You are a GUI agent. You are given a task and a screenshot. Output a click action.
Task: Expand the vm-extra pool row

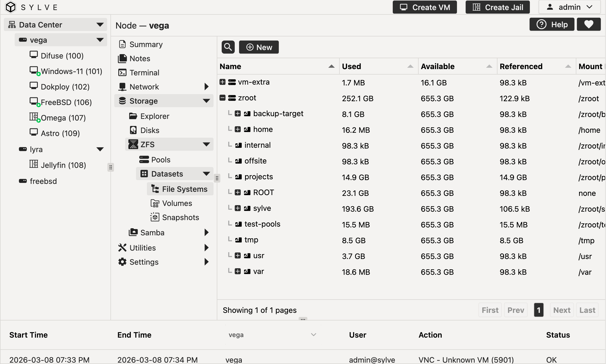[222, 82]
